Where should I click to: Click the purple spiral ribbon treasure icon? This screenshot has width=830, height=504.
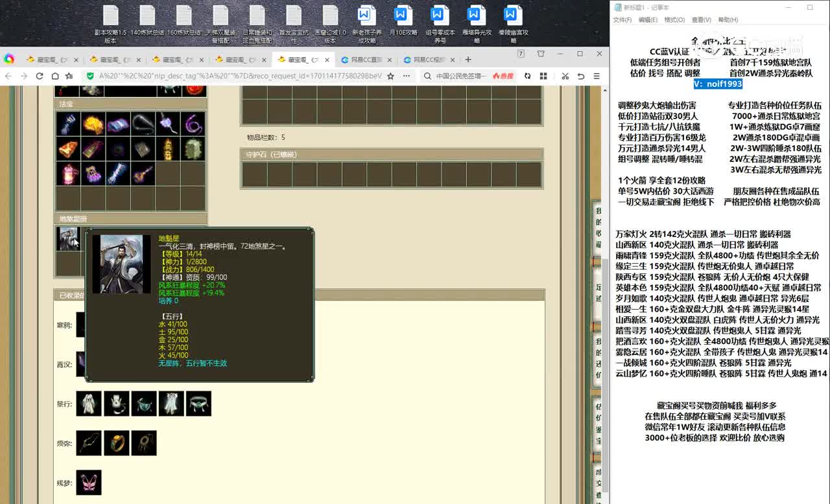point(193,123)
